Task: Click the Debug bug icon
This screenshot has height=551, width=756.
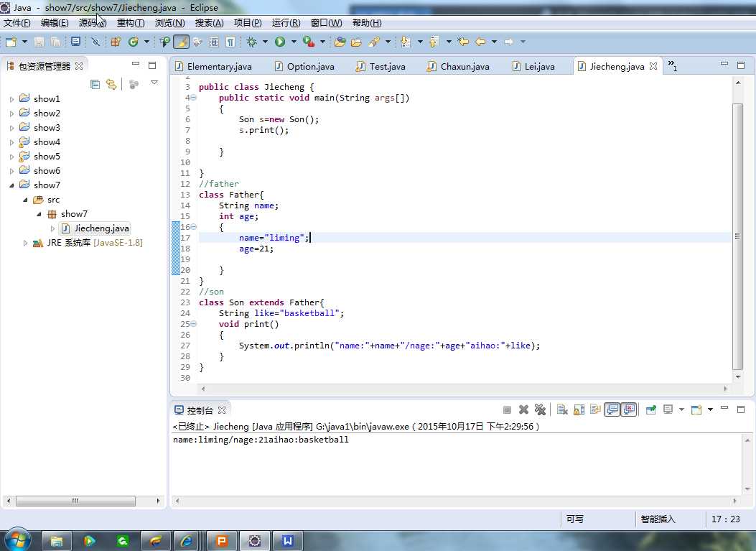Action: (x=252, y=42)
